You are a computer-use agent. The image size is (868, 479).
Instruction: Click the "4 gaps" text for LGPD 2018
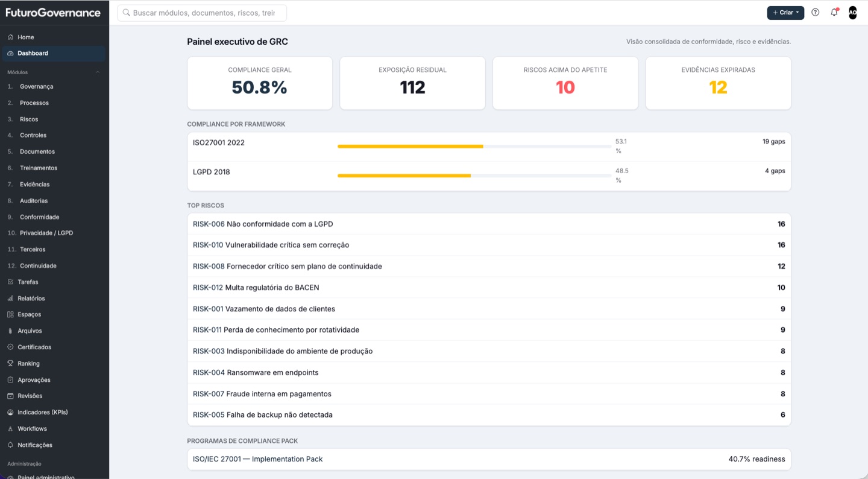(775, 171)
